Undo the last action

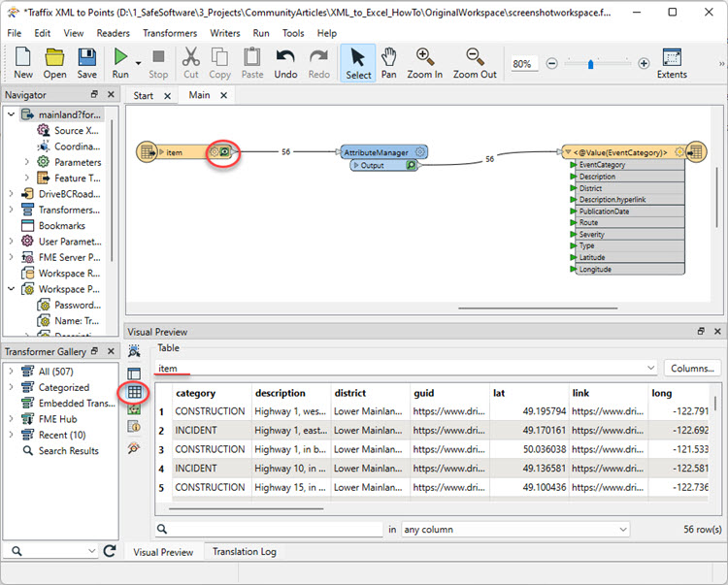[x=285, y=63]
